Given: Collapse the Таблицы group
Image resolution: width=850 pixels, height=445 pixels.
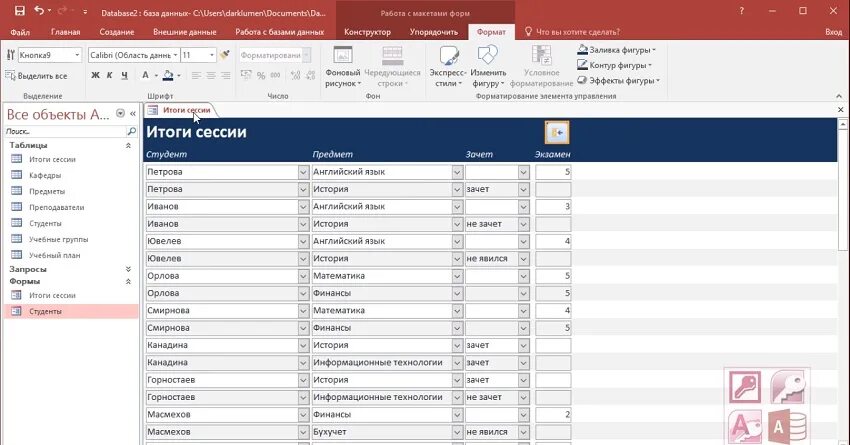Looking at the screenshot, I should 128,145.
